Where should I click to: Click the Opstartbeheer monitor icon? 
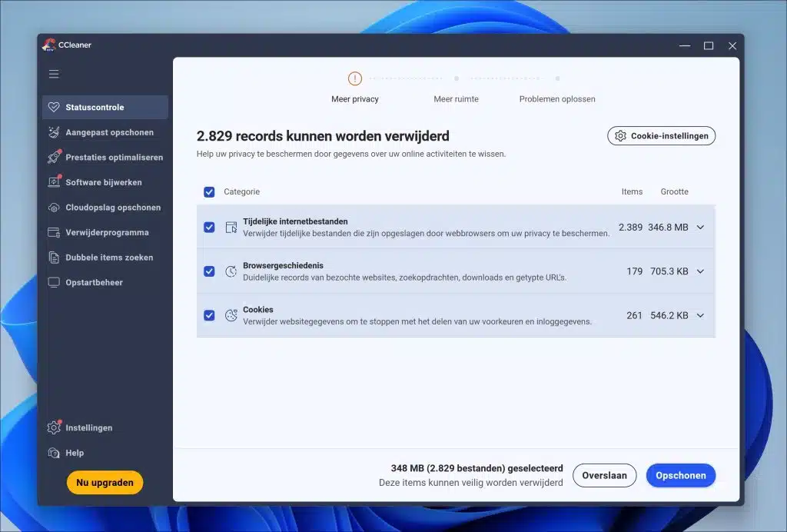point(54,282)
